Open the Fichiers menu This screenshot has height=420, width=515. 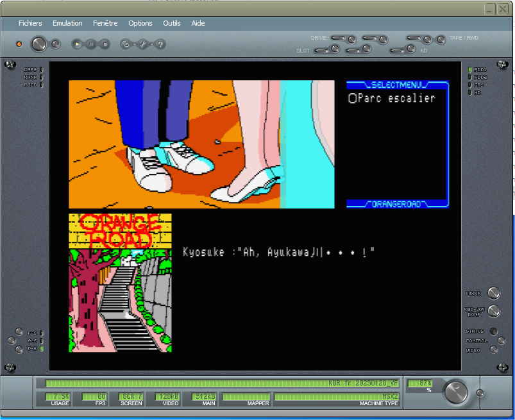pos(30,23)
